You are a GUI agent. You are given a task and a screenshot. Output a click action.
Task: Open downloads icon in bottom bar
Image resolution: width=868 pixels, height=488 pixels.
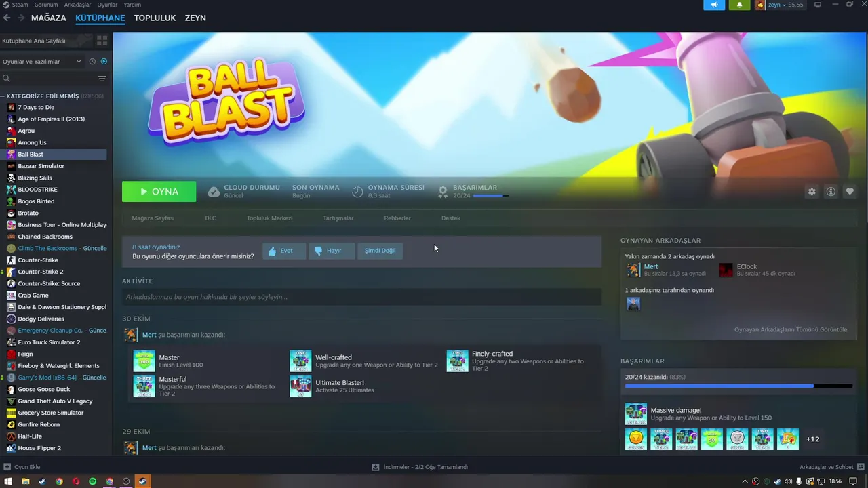[x=376, y=467]
